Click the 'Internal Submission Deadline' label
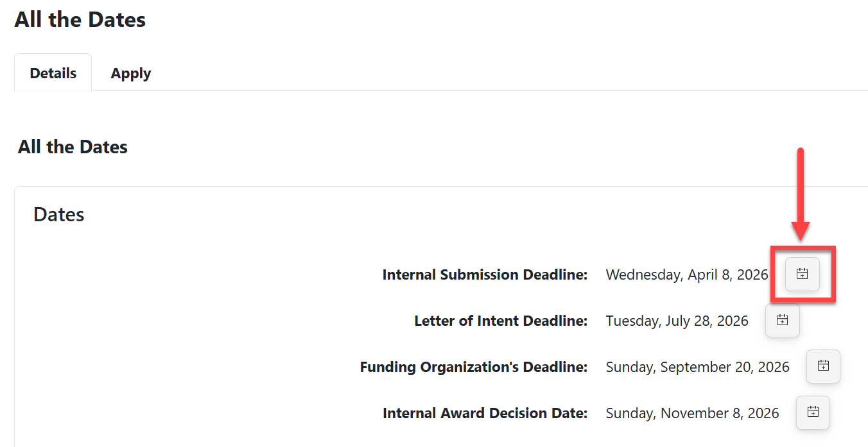 click(485, 274)
